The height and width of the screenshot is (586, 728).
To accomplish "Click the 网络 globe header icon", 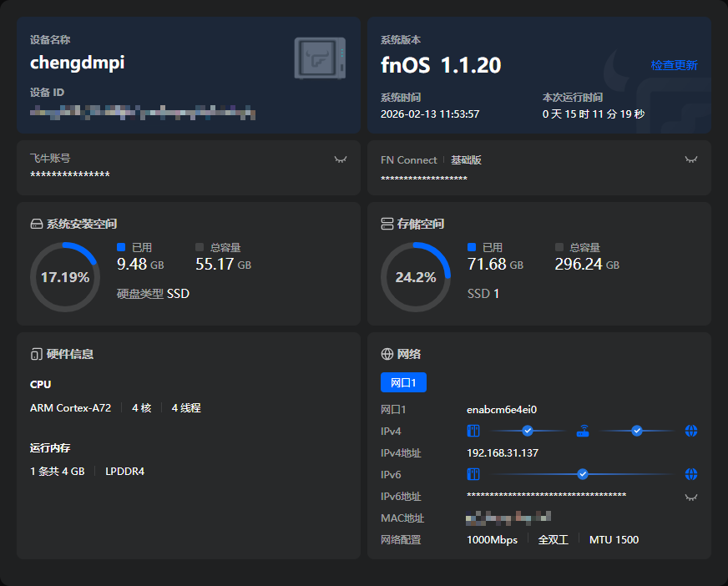I will pyautogui.click(x=387, y=354).
